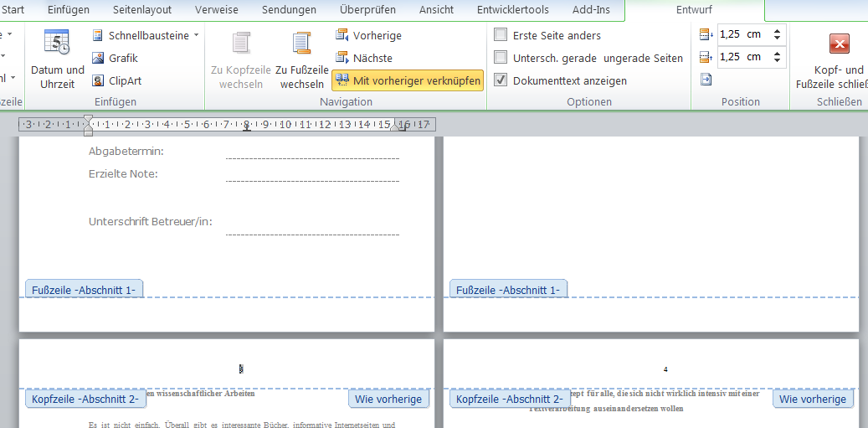This screenshot has width=868, height=428.
Task: Increase header top distance value
Action: (x=778, y=30)
